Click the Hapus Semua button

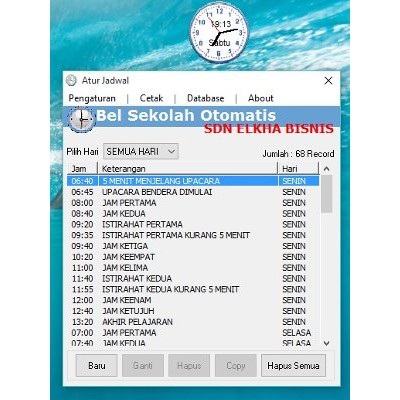[293, 366]
